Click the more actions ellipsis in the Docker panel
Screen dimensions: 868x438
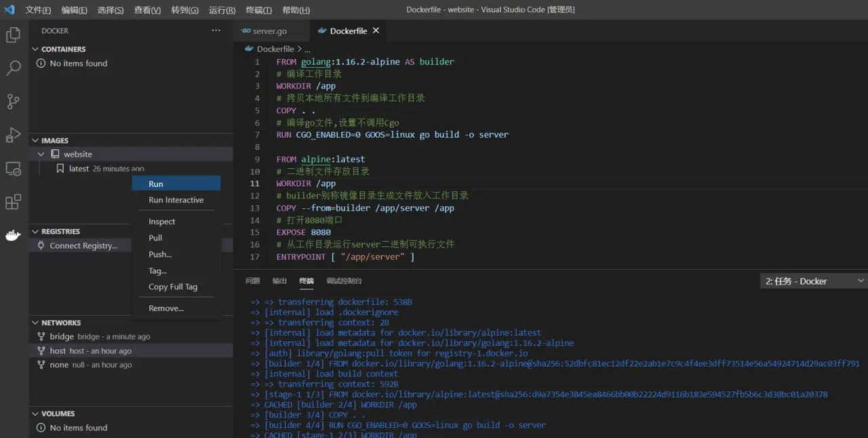[216, 30]
